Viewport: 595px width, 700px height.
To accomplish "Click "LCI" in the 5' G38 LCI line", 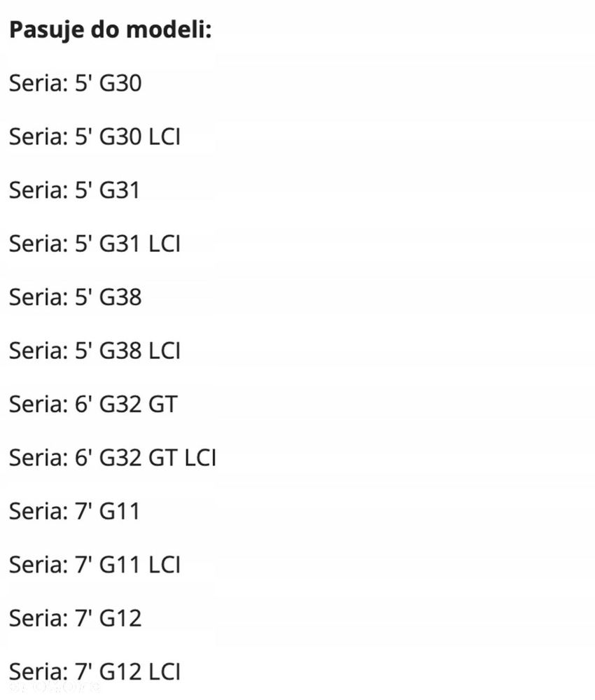I will point(165,351).
